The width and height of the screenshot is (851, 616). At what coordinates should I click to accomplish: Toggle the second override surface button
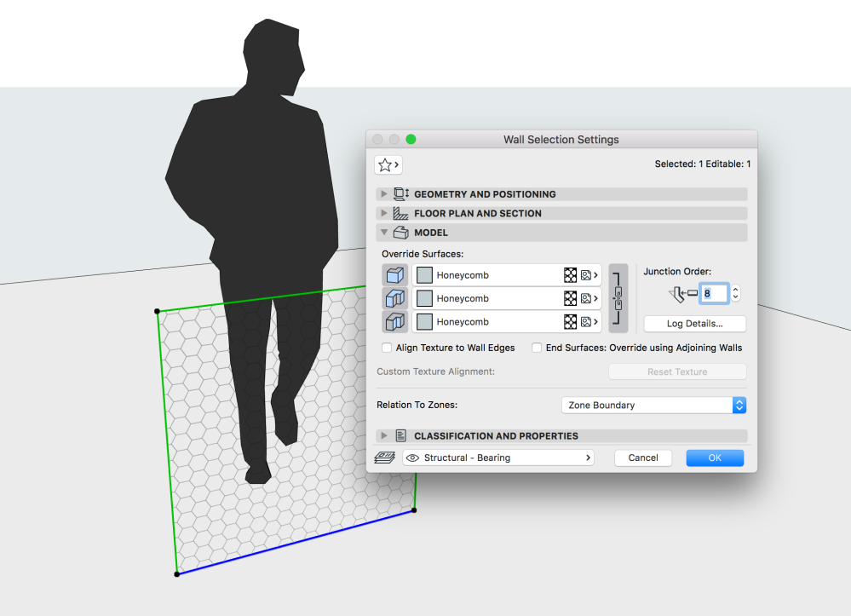tap(395, 298)
